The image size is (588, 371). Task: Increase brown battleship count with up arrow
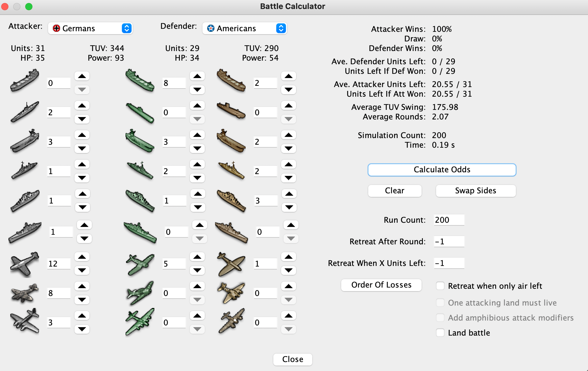(291, 225)
